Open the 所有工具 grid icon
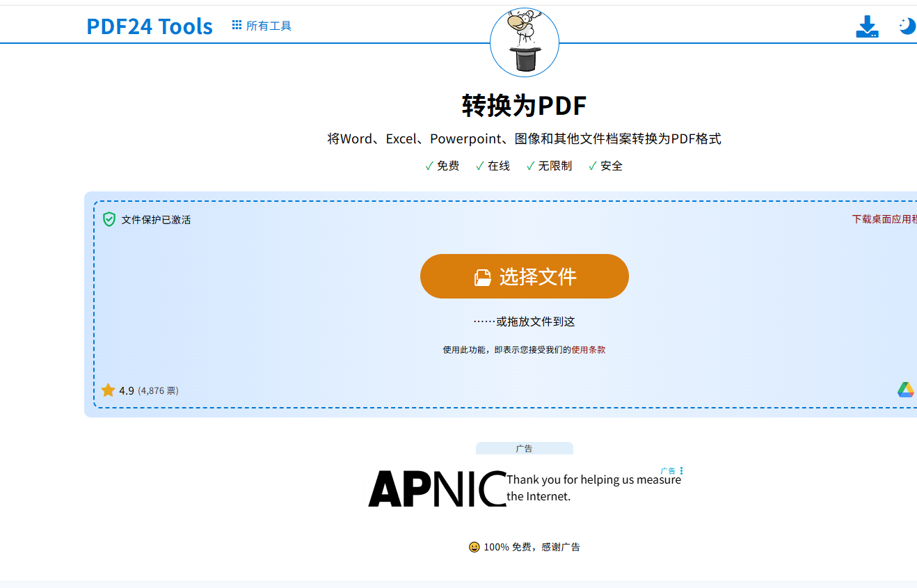 (237, 26)
